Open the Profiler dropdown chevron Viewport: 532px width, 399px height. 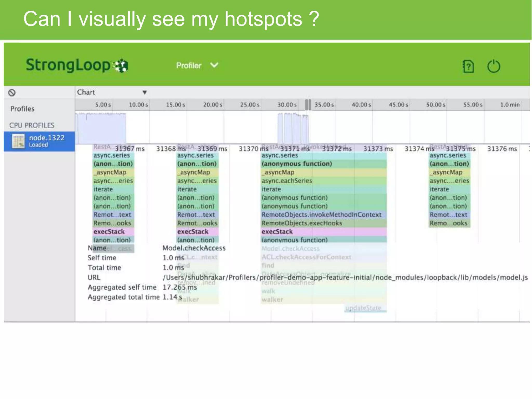coord(214,65)
